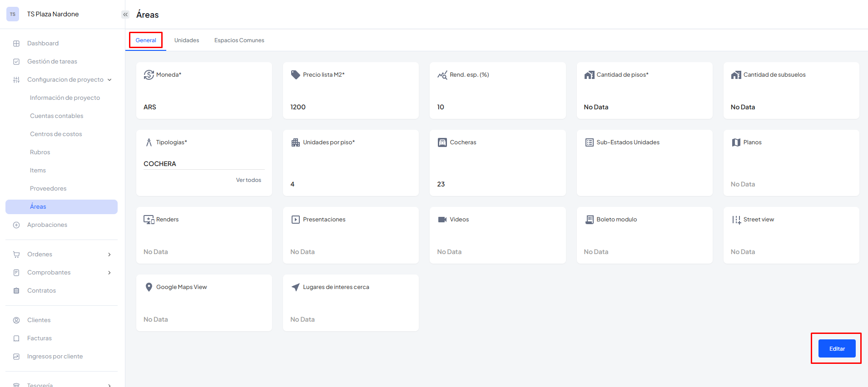Switch to the Unidades tab
This screenshot has height=387, width=868.
click(187, 40)
